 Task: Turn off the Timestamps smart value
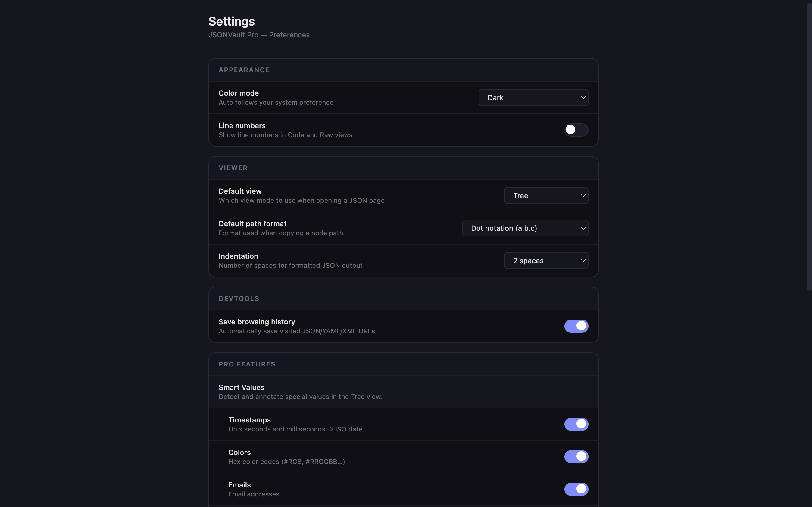click(576, 424)
